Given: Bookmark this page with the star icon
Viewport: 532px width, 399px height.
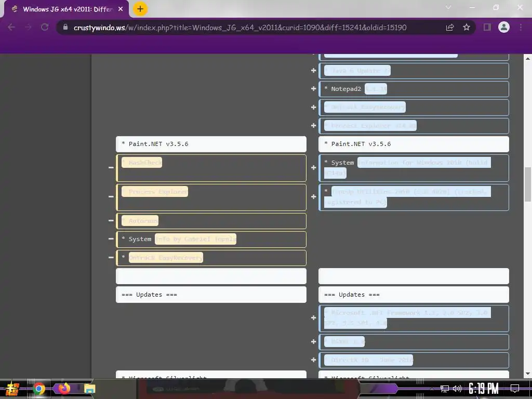Looking at the screenshot, I should click(467, 27).
